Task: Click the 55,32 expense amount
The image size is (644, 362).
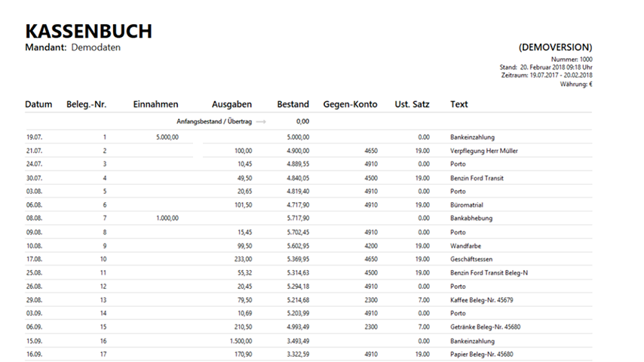Action: (245, 273)
